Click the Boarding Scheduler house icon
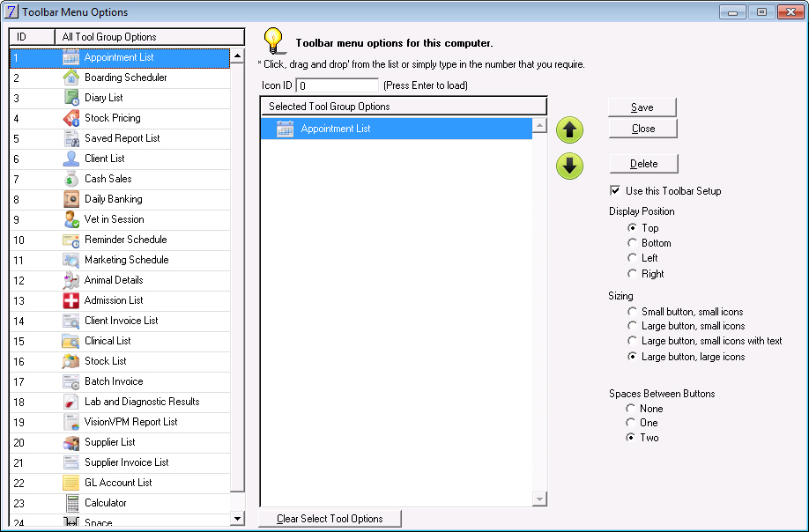Viewport: 809px width, 532px height. (71, 78)
